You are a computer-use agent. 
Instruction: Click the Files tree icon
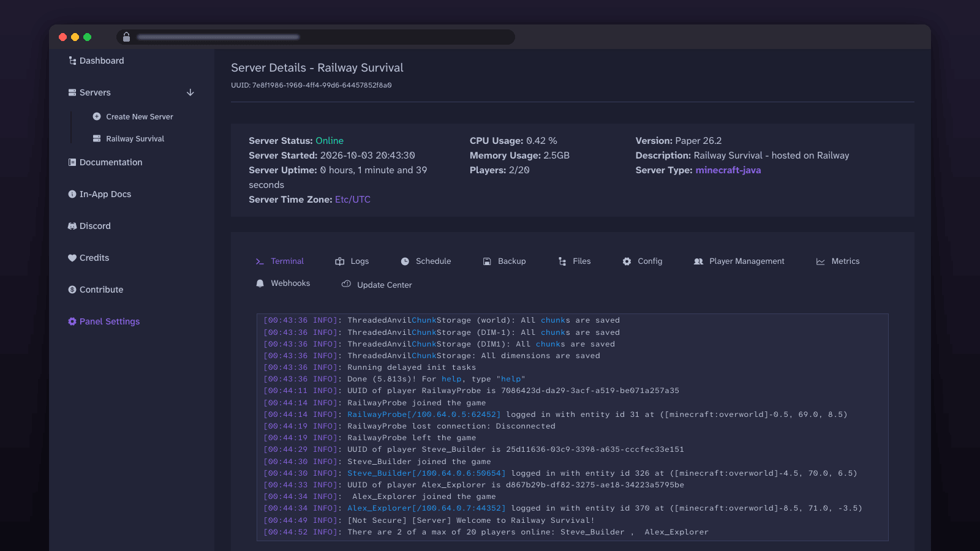click(562, 261)
